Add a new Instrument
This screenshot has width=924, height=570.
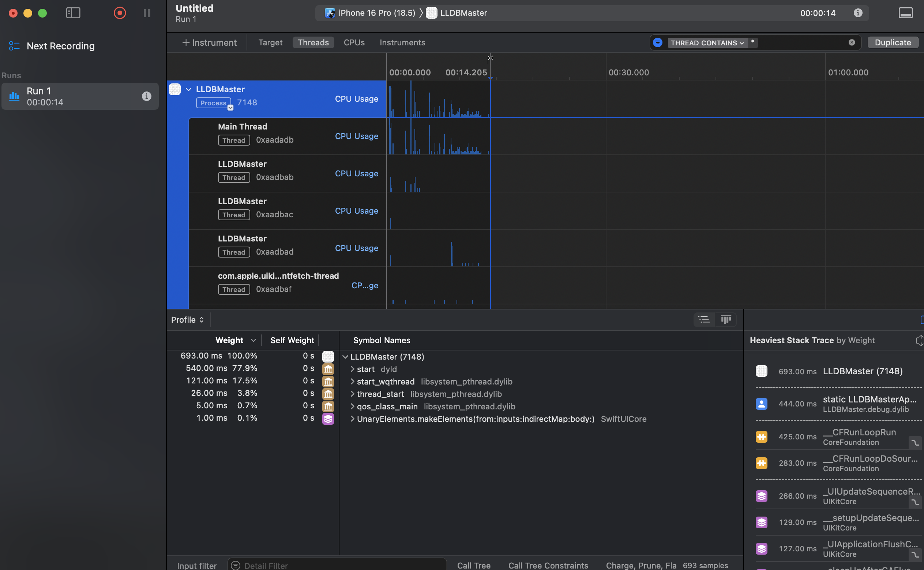[209, 42]
